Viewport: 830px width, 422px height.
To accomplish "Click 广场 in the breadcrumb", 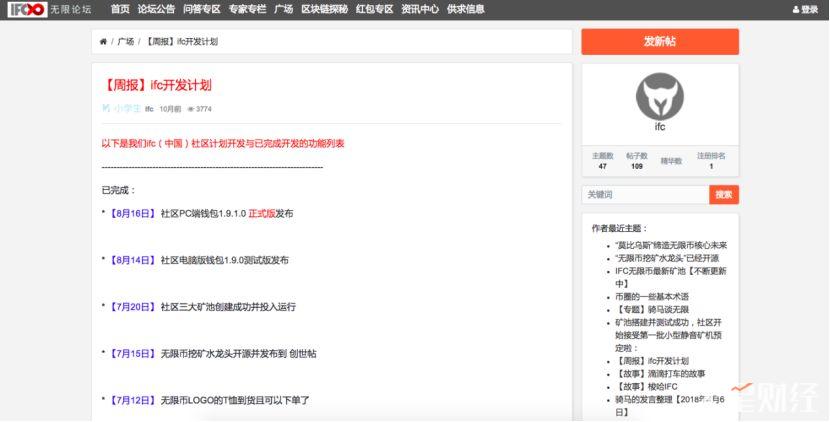I will pos(125,41).
